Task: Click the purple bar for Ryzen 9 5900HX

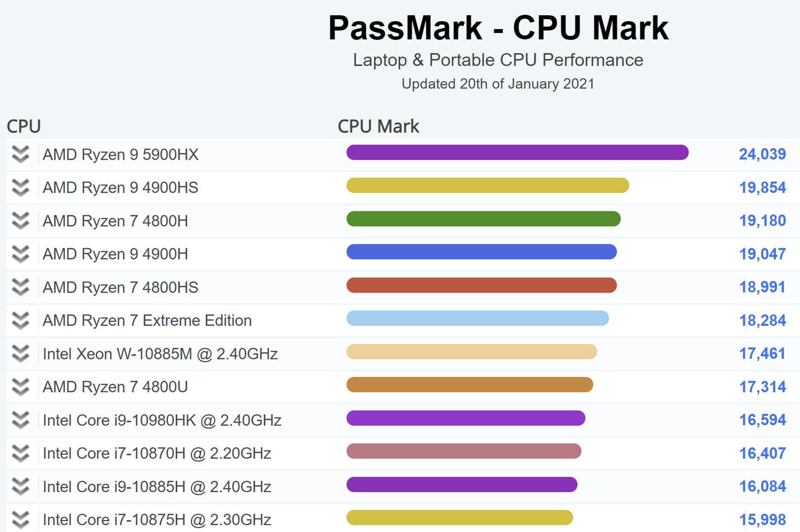Action: tap(518, 152)
